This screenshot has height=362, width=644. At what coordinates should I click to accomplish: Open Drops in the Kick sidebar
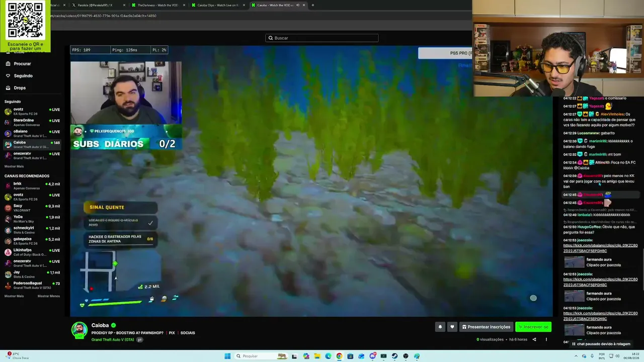(x=16, y=88)
